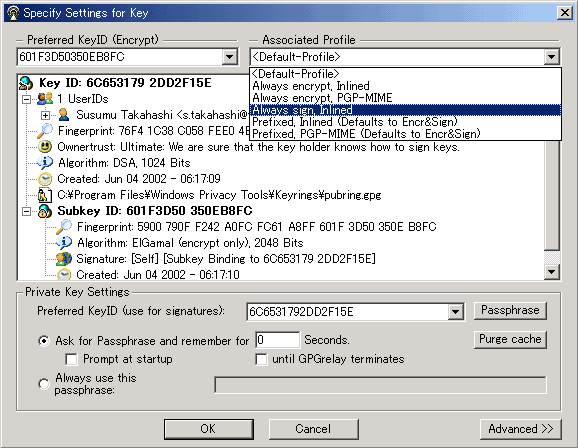Click the Subkey ID padlock icon

pos(45,211)
